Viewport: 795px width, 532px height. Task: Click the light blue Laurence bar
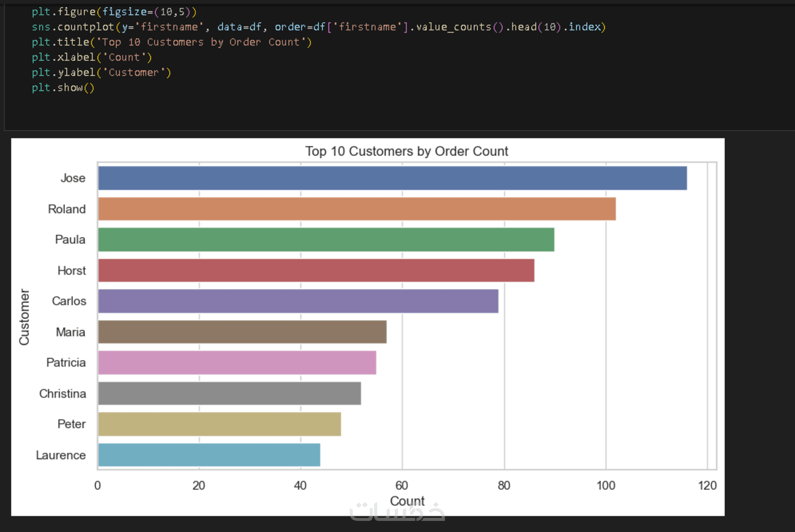209,455
